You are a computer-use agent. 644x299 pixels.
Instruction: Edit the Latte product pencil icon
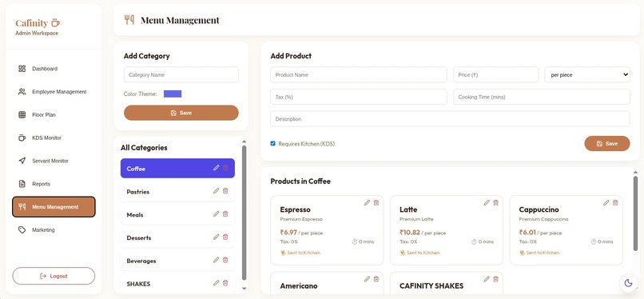487,203
